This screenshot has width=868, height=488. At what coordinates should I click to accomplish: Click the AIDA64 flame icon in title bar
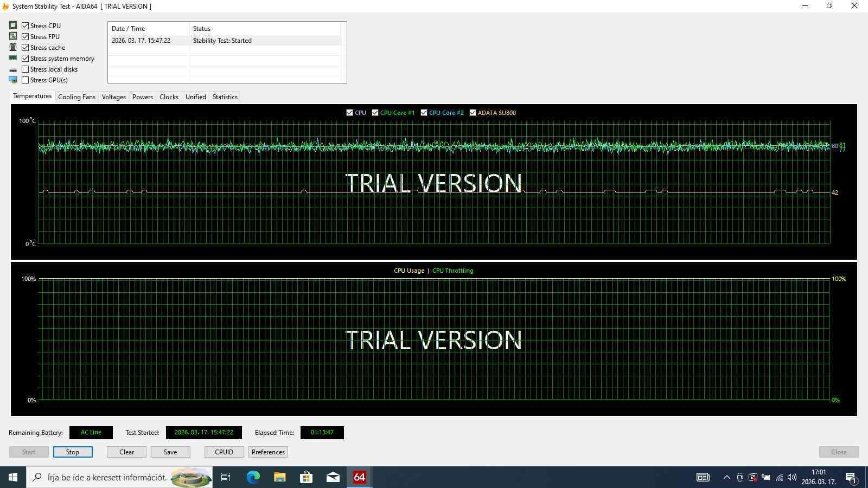point(5,6)
